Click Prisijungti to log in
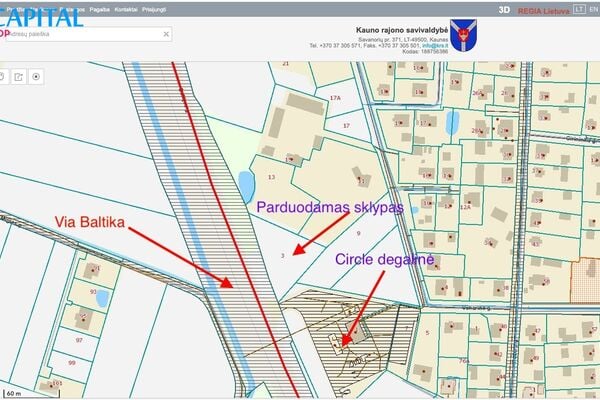Screen dimensions: 600x400 (x=154, y=10)
